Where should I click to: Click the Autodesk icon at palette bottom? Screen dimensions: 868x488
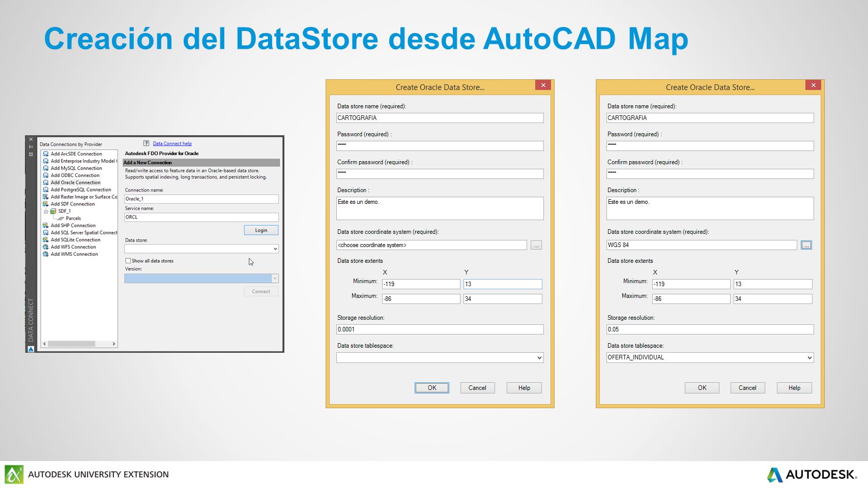31,349
